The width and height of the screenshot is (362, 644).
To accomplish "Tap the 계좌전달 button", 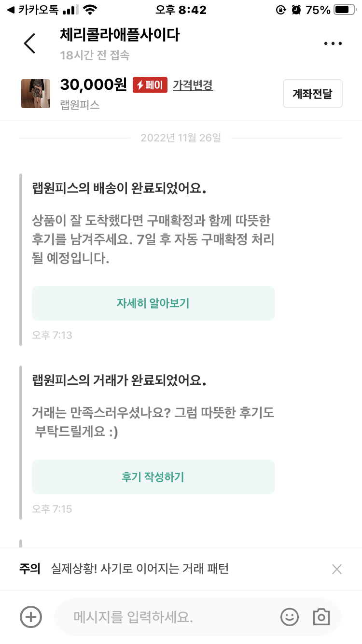I will click(312, 94).
